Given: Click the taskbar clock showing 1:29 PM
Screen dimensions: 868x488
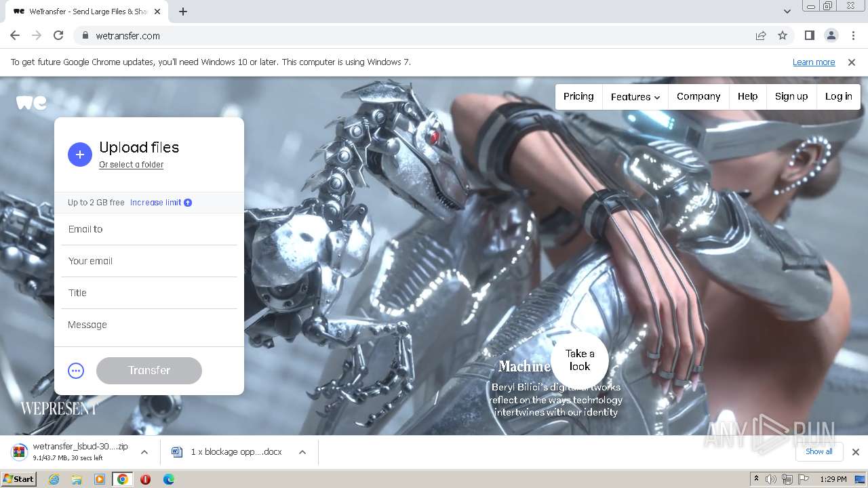Looking at the screenshot, I should click(833, 479).
